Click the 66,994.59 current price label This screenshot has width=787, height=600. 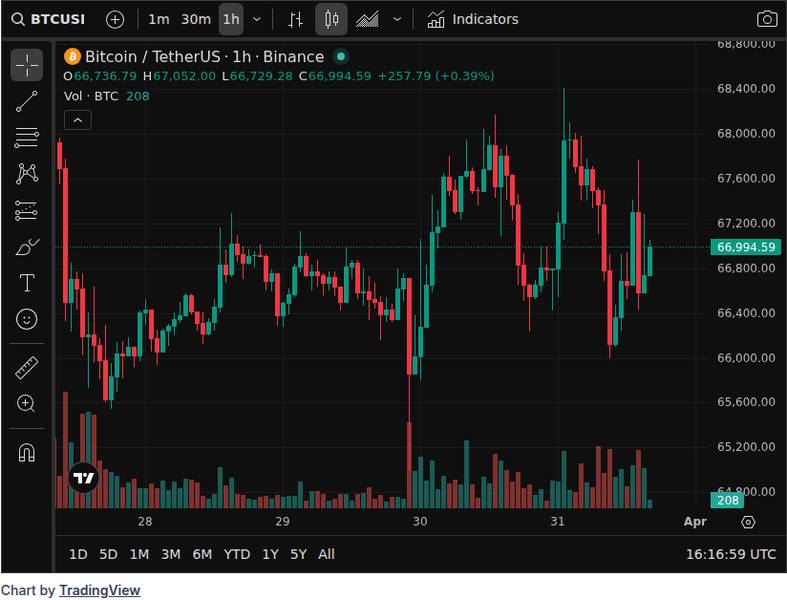pos(746,247)
